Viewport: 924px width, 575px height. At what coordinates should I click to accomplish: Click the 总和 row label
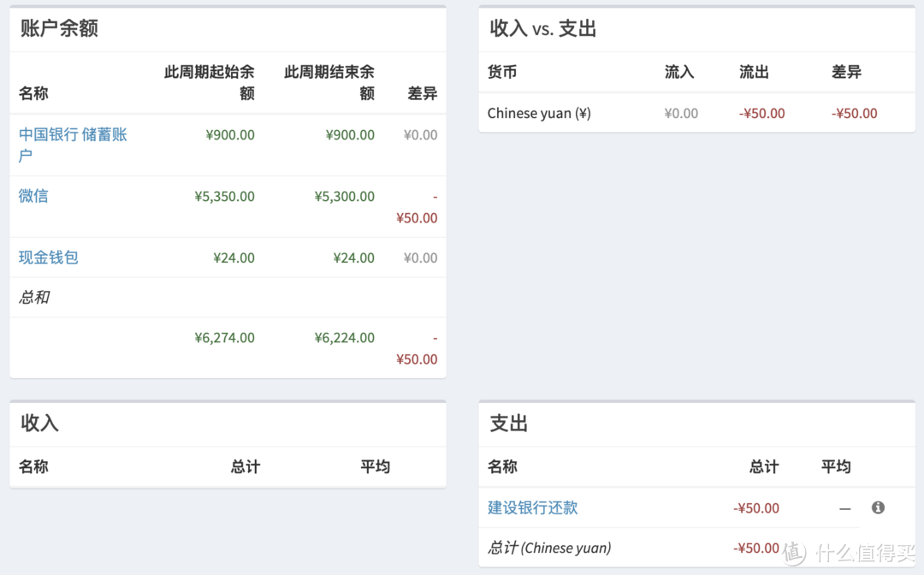34,297
